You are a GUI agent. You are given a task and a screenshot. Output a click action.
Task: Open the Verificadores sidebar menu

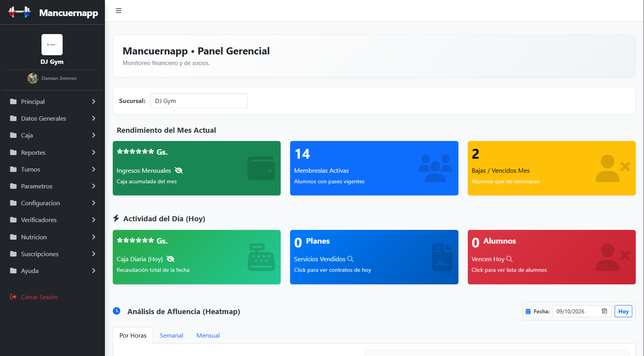[x=52, y=220]
